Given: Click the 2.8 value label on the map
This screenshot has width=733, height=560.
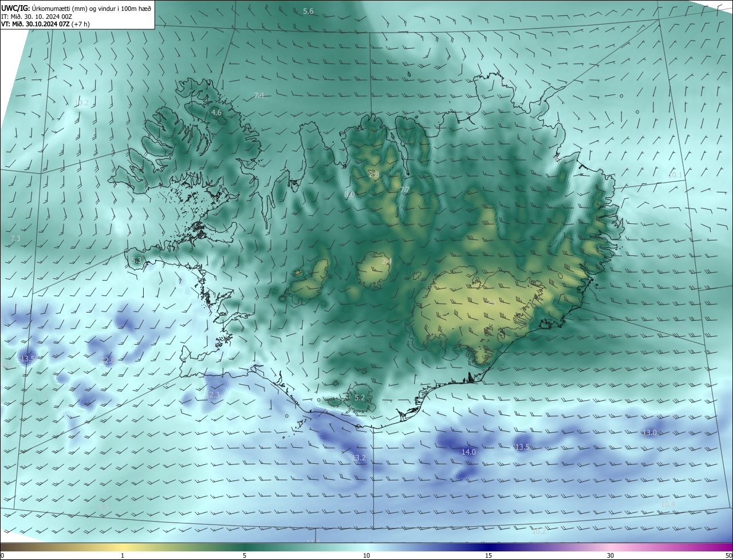Looking at the screenshot, I should 375,174.
